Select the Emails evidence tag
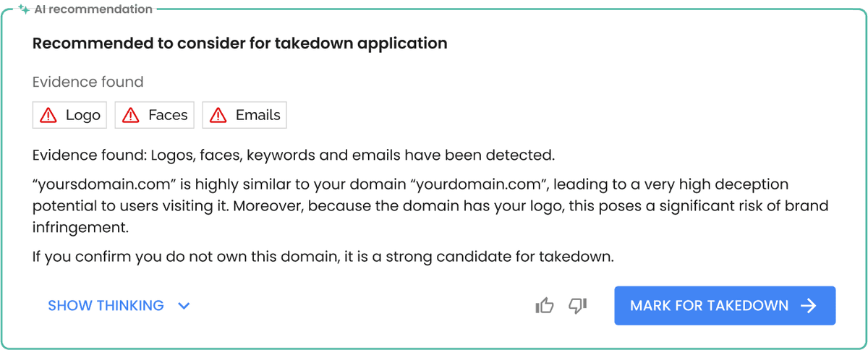Screen dimensions: 868x350 (x=244, y=115)
